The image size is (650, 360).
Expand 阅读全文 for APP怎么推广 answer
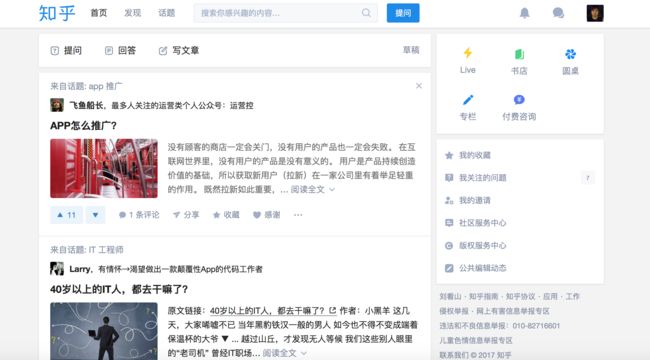[313, 190]
